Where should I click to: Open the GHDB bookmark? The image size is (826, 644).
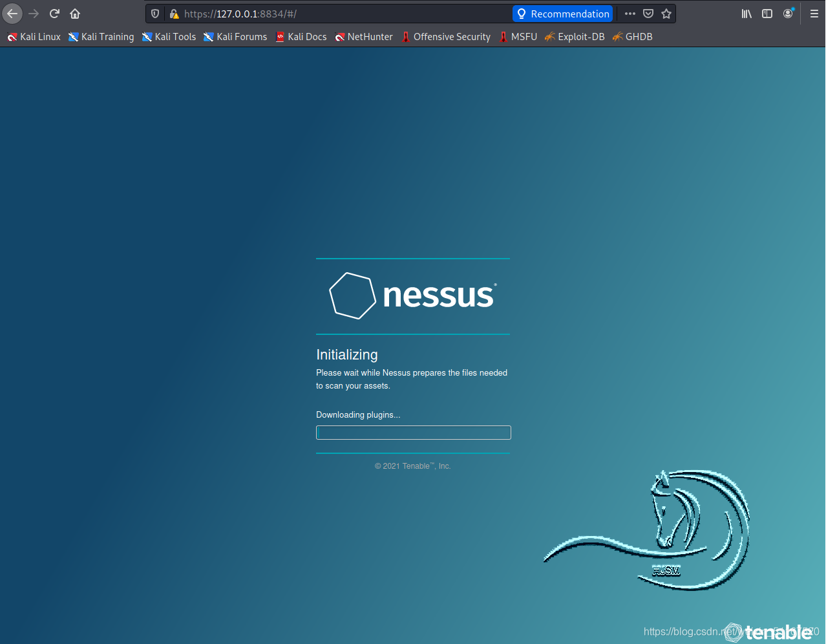click(x=633, y=37)
